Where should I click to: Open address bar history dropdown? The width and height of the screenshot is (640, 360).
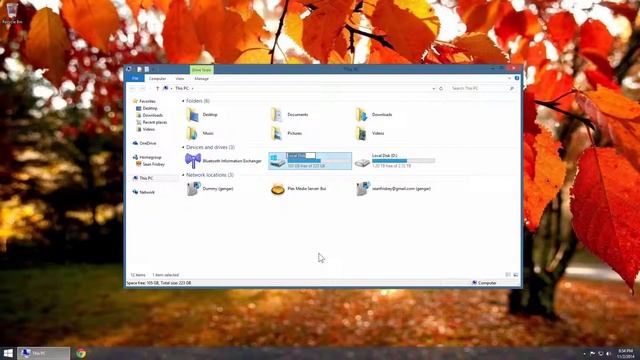433,88
